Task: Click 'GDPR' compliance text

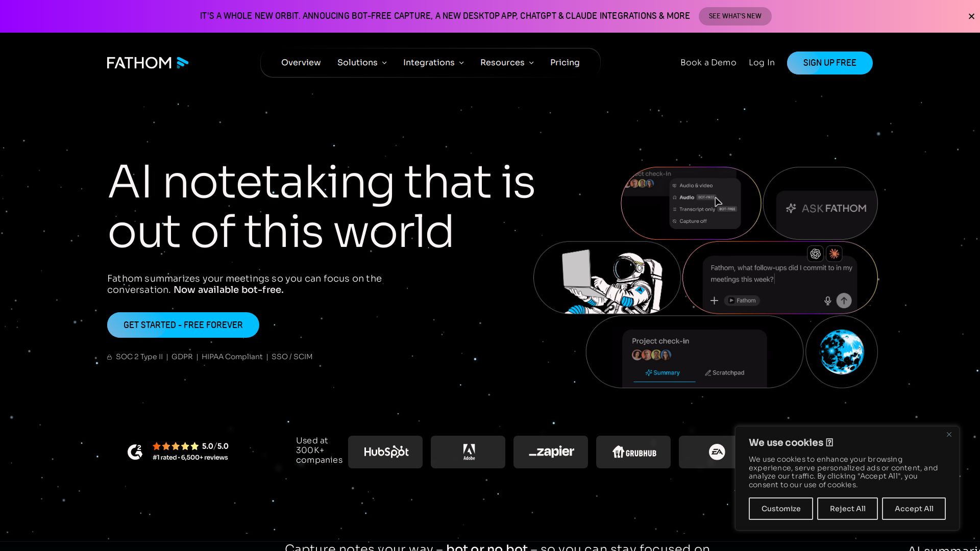Action: point(182,357)
